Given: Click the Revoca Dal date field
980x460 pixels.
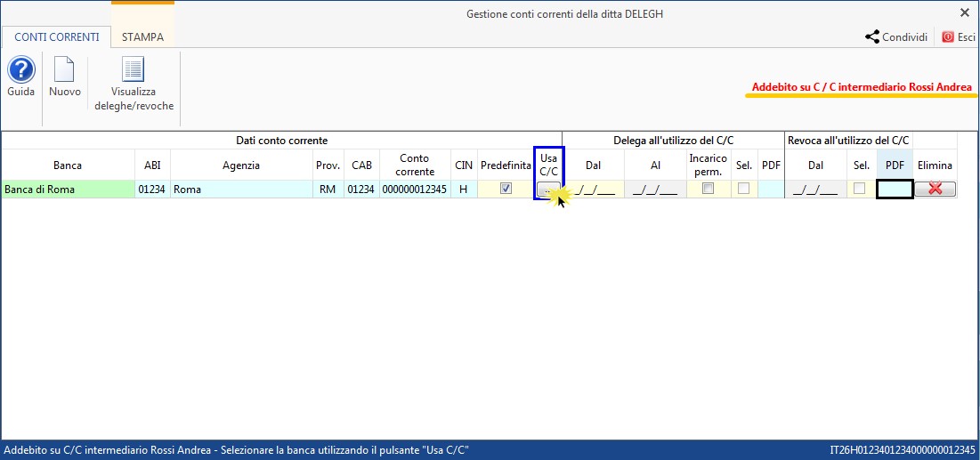Looking at the screenshot, I should (x=815, y=189).
